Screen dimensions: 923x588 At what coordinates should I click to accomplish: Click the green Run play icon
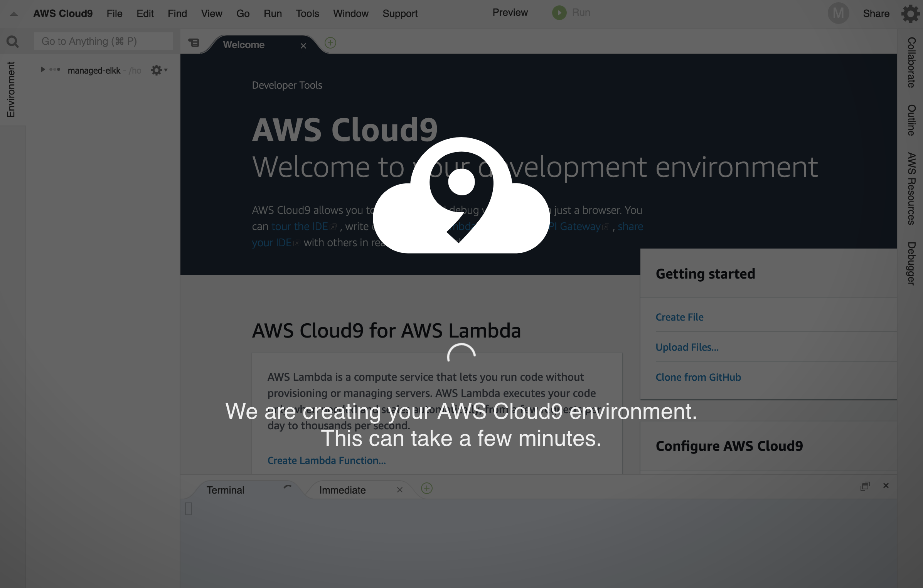pos(559,13)
